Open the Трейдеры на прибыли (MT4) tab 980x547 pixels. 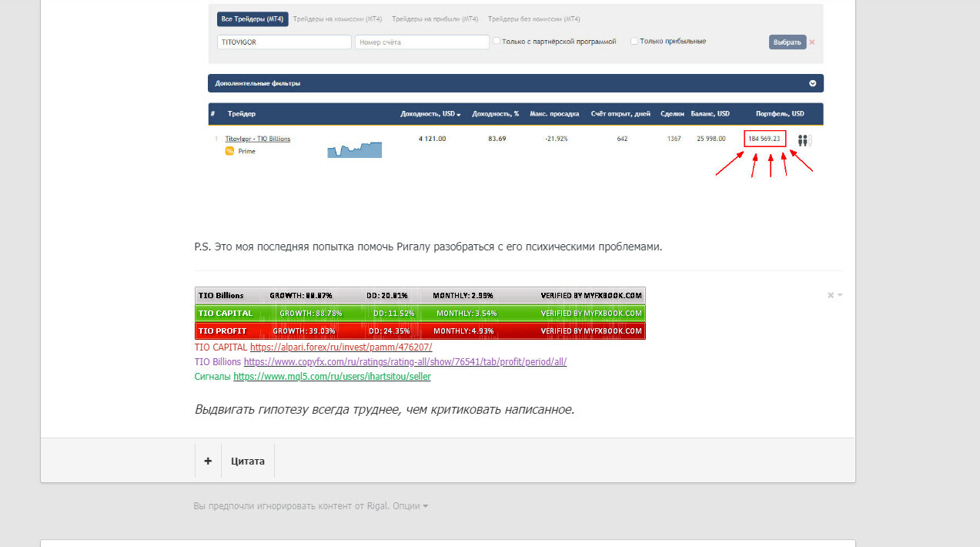[435, 18]
